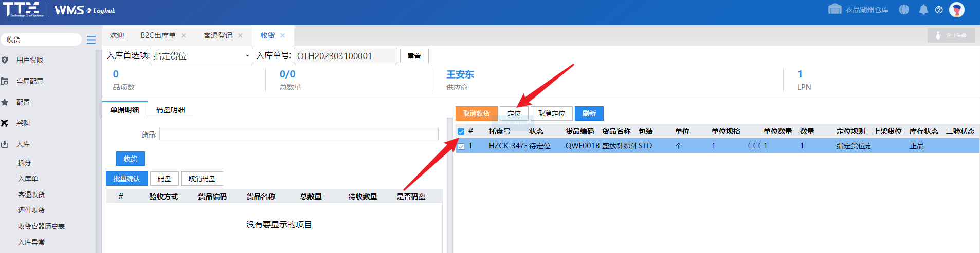Image resolution: width=980 pixels, height=253 pixels.
Task: Click the hamburger menu collapse icon
Action: point(91,40)
